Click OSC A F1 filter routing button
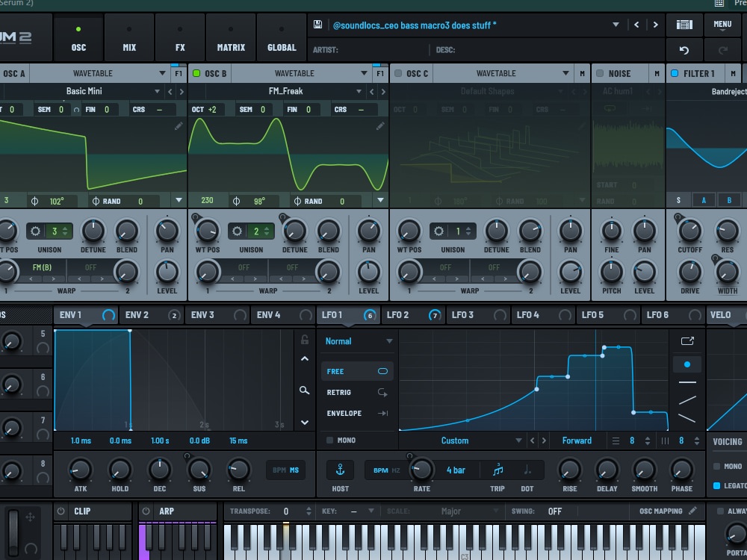The width and height of the screenshot is (747, 560). click(179, 73)
